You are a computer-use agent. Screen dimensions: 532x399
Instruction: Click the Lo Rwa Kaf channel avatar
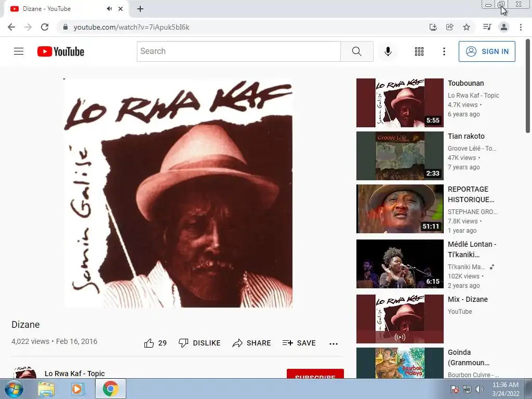point(25,373)
